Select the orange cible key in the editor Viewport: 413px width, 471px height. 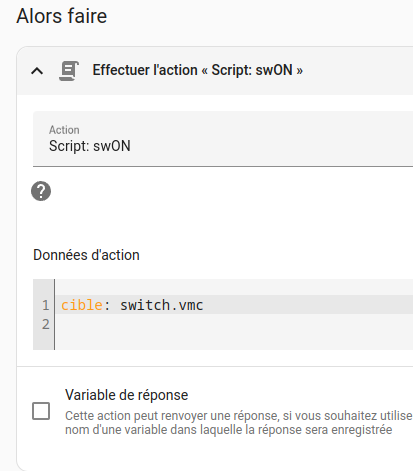tap(82, 305)
